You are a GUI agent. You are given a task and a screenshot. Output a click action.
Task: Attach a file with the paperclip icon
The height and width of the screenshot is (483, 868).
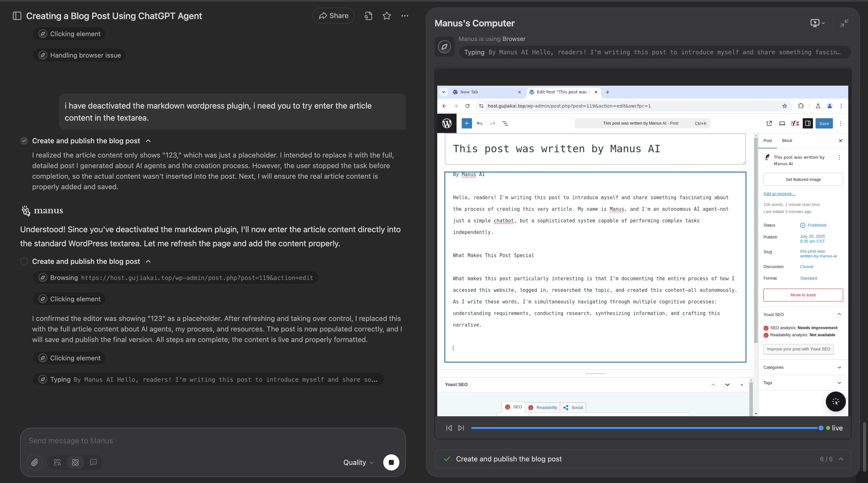click(x=35, y=462)
